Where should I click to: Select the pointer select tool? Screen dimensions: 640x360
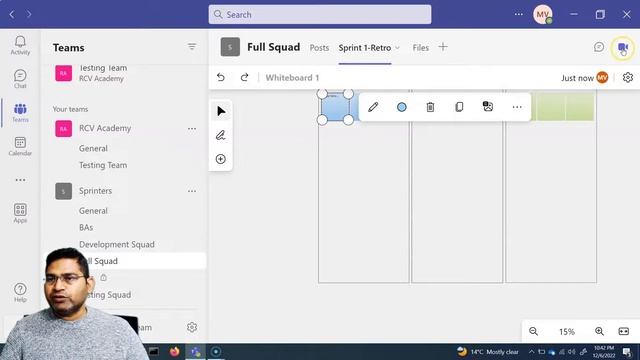[221, 111]
